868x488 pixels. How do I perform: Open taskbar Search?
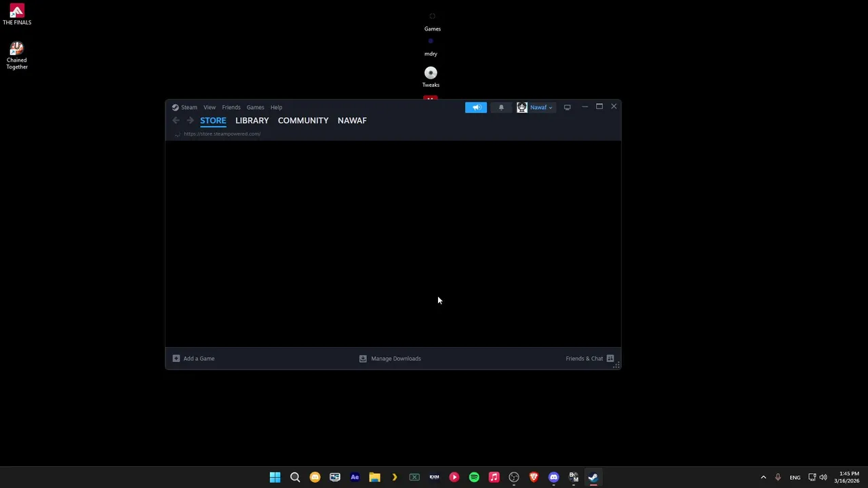[295, 477]
